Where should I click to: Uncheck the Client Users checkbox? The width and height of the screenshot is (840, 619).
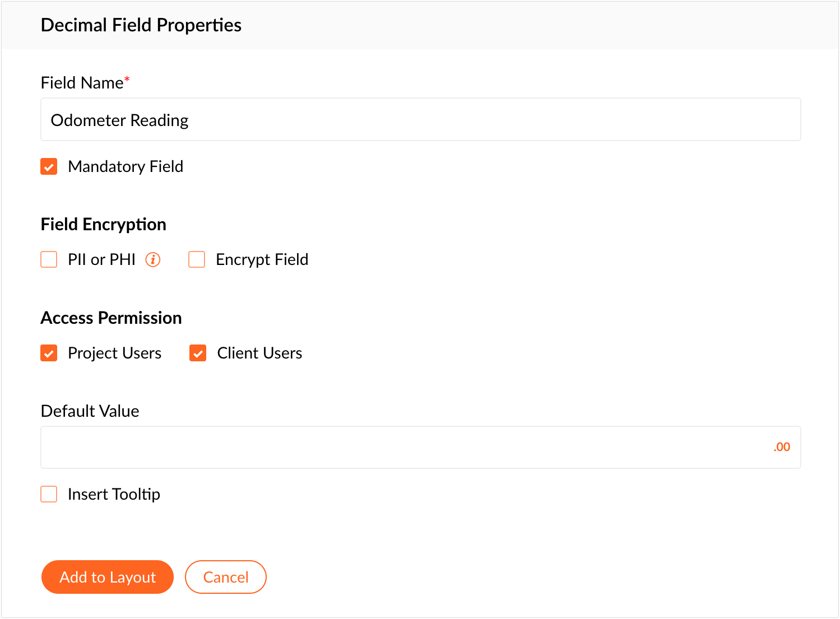click(198, 353)
